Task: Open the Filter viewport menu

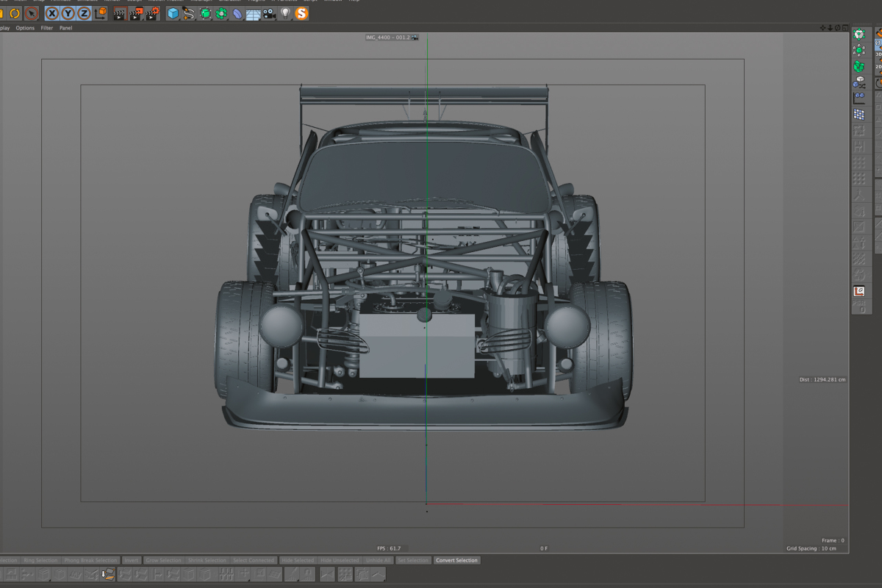Action: coord(47,28)
